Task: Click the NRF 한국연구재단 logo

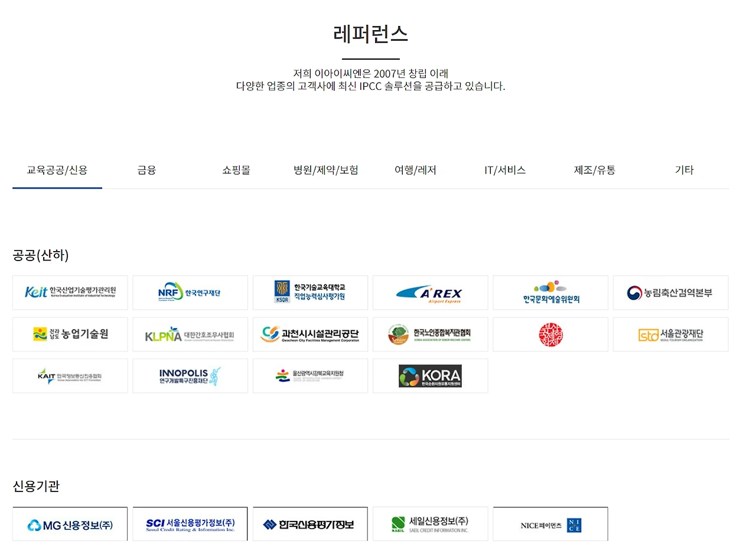Action: click(190, 292)
